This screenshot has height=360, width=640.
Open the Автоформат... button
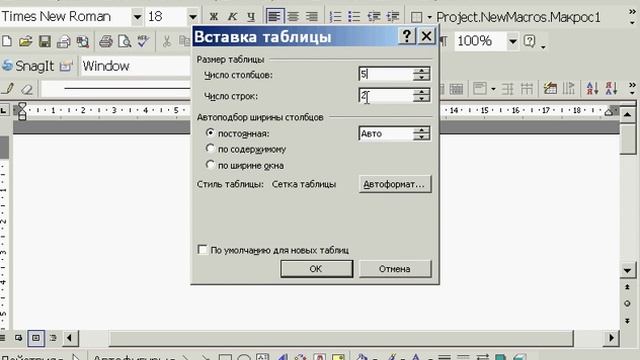click(x=395, y=184)
